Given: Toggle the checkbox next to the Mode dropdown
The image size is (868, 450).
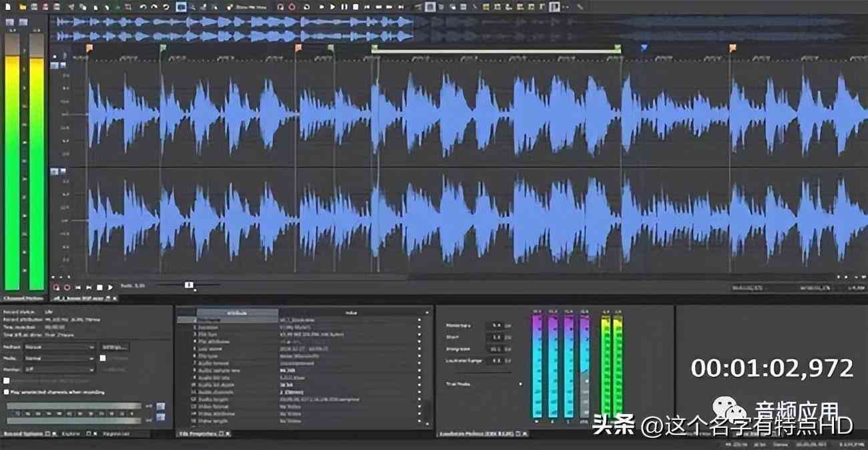Looking at the screenshot, I should (x=102, y=358).
